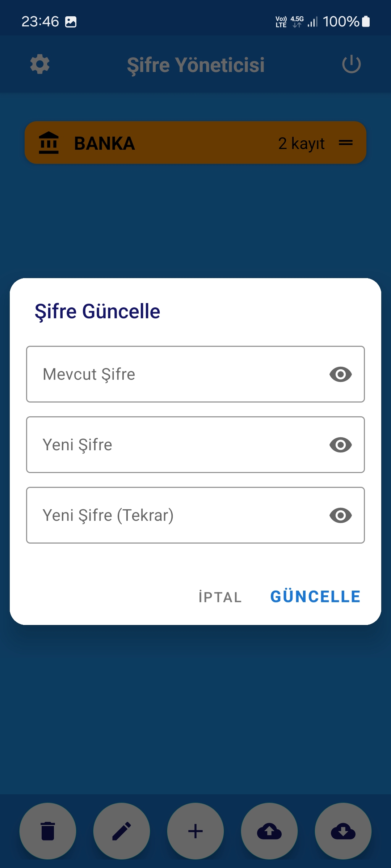Tap the pencil edit button

122,831
